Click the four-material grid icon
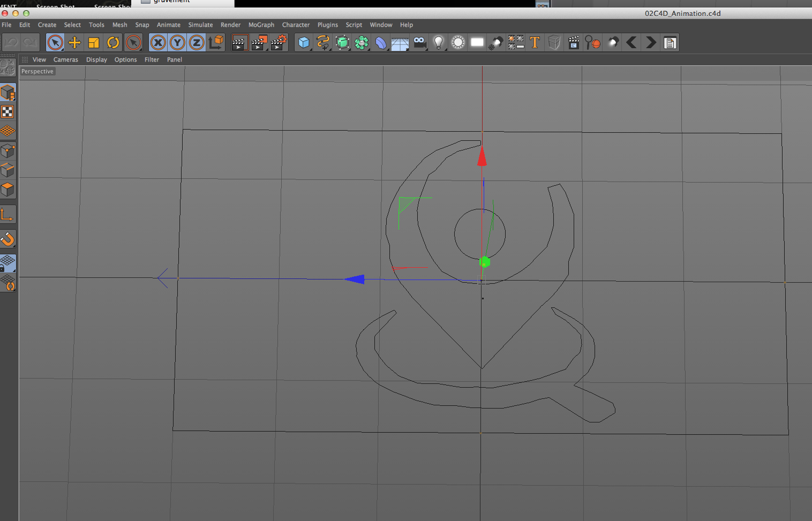 [516, 42]
